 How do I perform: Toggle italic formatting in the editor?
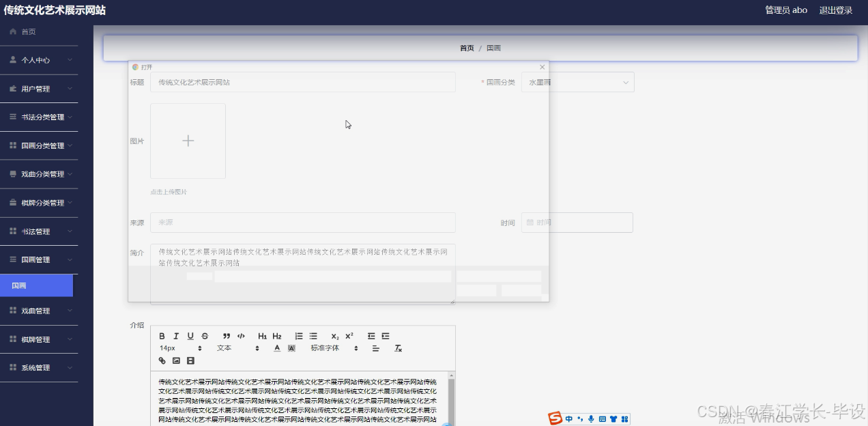pos(176,336)
